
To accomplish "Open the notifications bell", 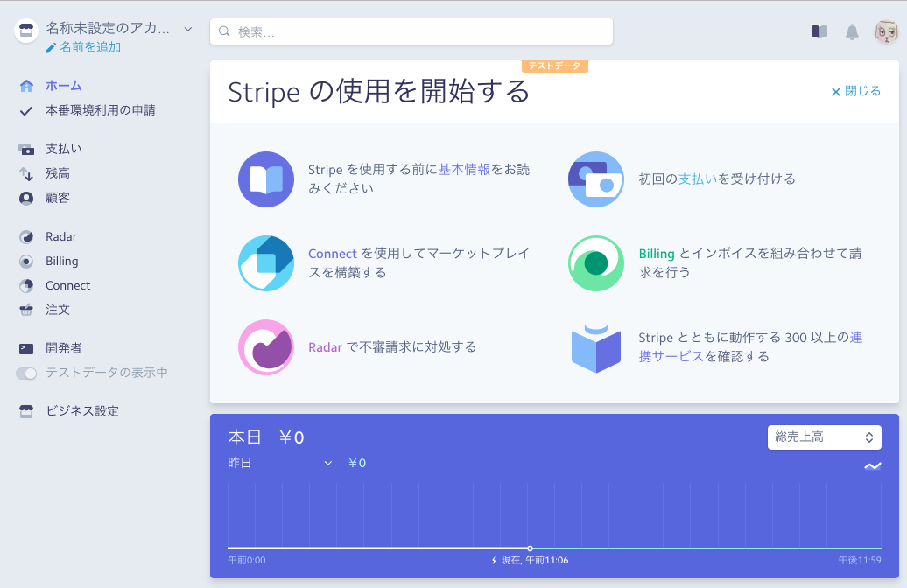I will [852, 31].
